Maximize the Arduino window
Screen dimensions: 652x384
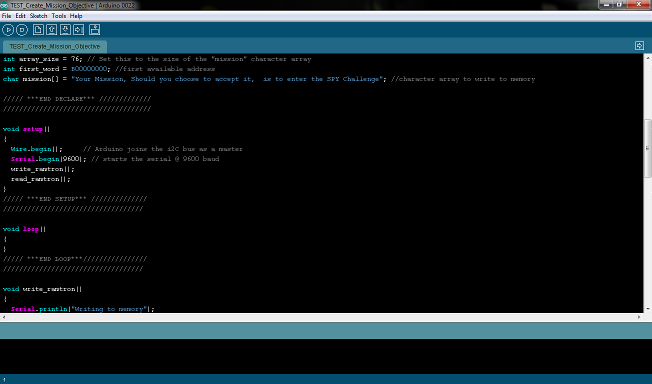[x=619, y=5]
